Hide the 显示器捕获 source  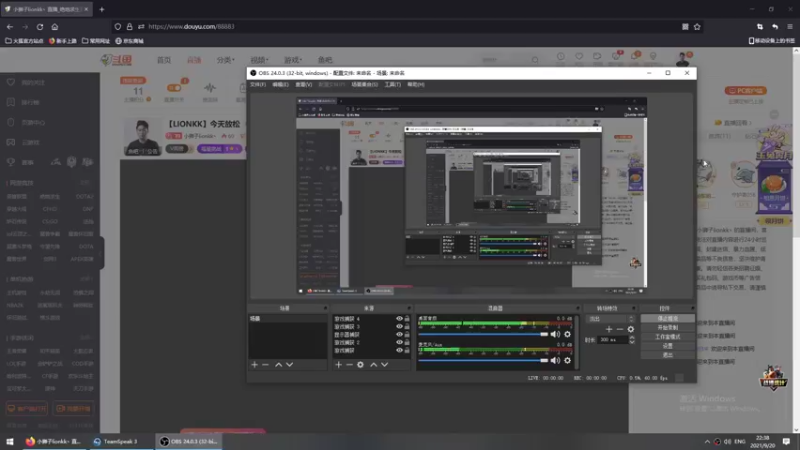click(x=399, y=334)
